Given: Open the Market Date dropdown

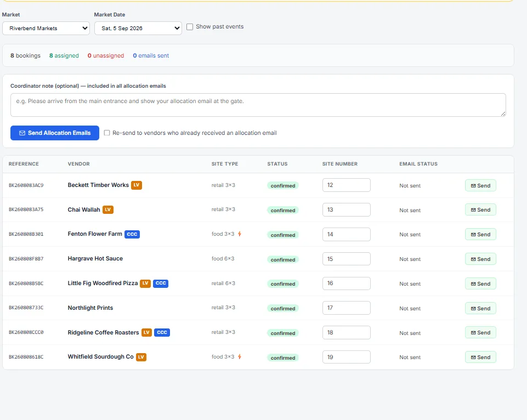Looking at the screenshot, I should point(138,28).
